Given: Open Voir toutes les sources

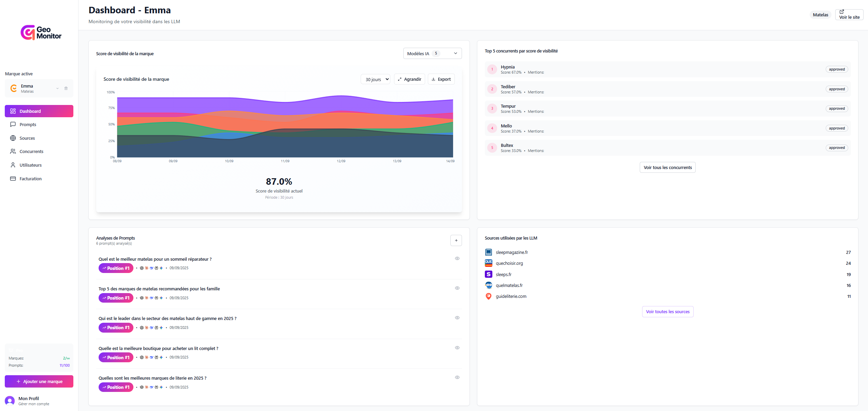Looking at the screenshot, I should [667, 311].
